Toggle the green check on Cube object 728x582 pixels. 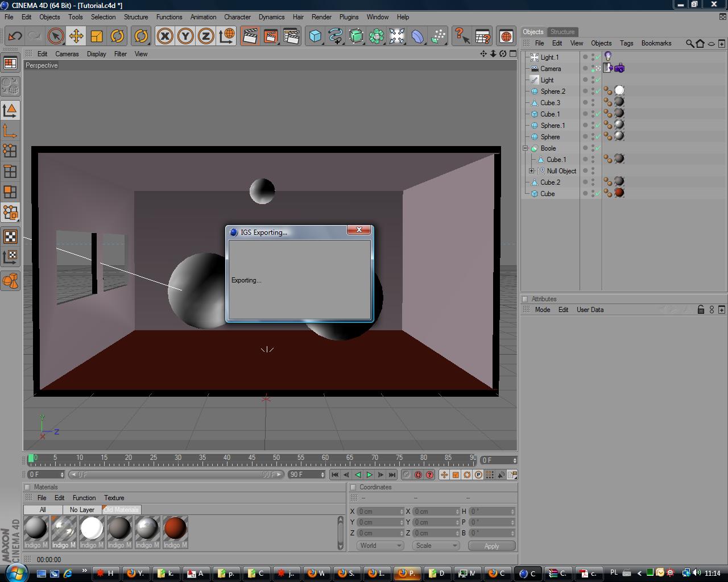598,194
